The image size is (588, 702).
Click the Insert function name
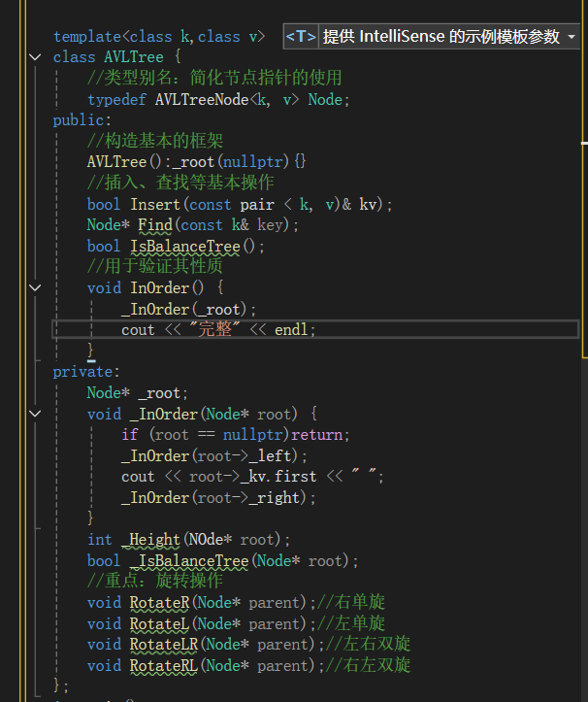(x=155, y=204)
